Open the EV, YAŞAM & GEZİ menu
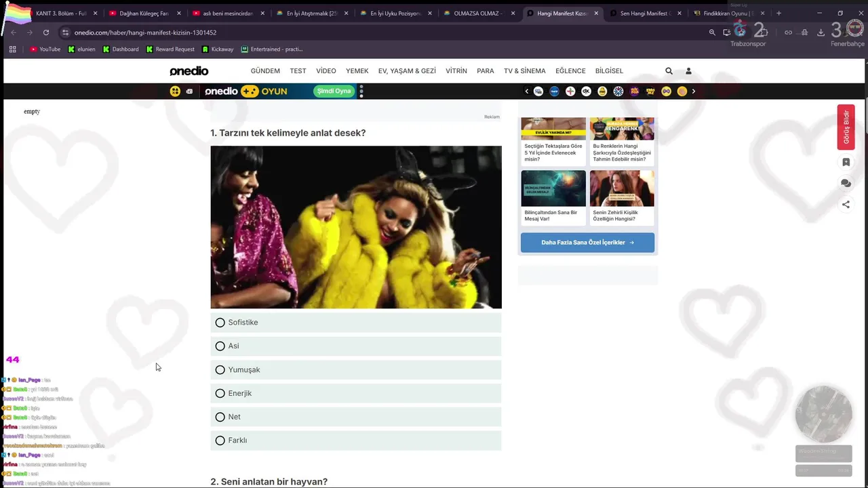The image size is (868, 488). click(x=407, y=71)
